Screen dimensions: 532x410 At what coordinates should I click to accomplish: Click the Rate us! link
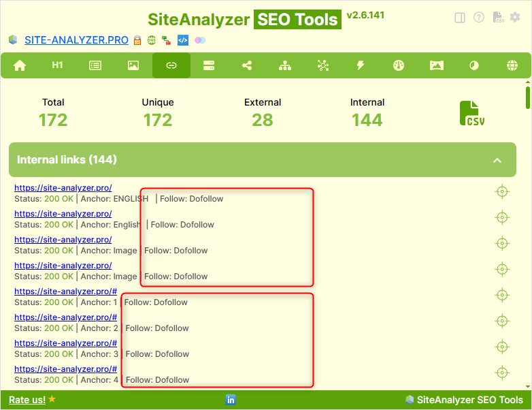pyautogui.click(x=27, y=400)
